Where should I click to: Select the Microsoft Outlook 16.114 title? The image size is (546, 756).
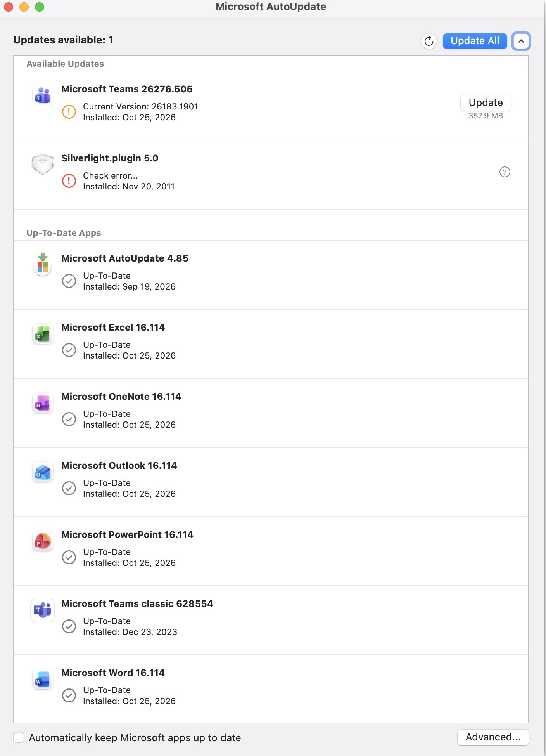click(x=119, y=465)
